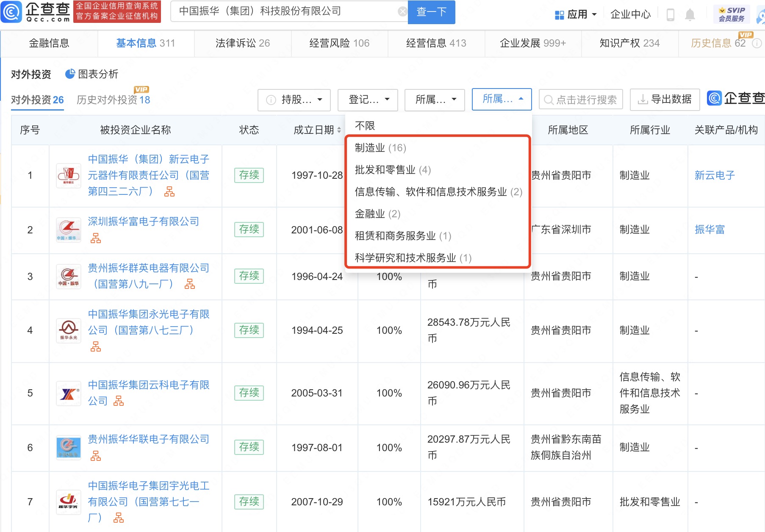
Task: Open 振华富 related product link
Action: coord(710,230)
